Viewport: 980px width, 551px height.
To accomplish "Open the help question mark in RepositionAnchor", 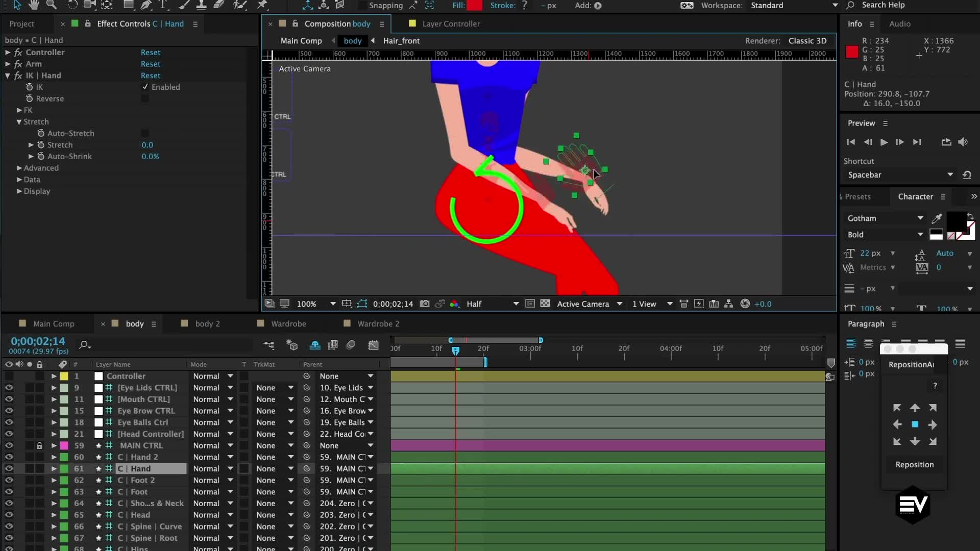I will 935,386.
